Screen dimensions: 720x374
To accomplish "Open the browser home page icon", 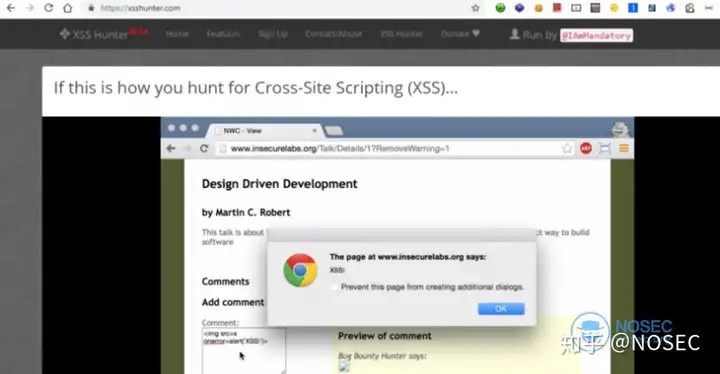I will pyautogui.click(x=68, y=8).
